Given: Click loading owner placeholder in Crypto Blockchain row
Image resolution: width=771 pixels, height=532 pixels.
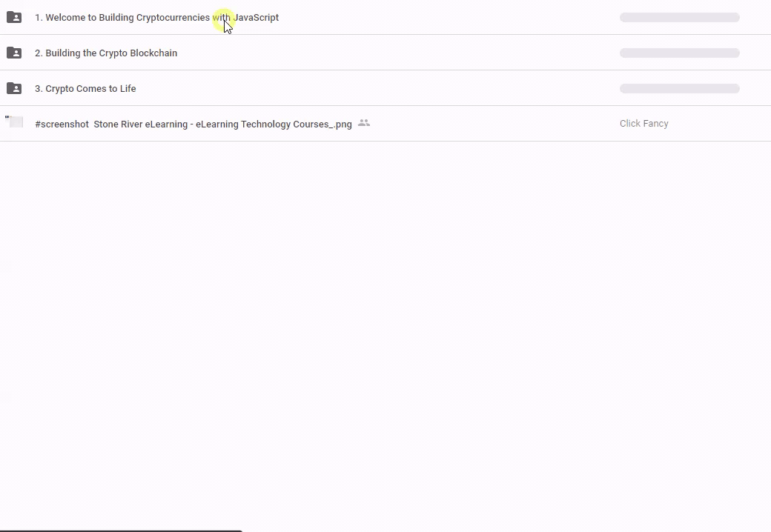Looking at the screenshot, I should click(679, 53).
